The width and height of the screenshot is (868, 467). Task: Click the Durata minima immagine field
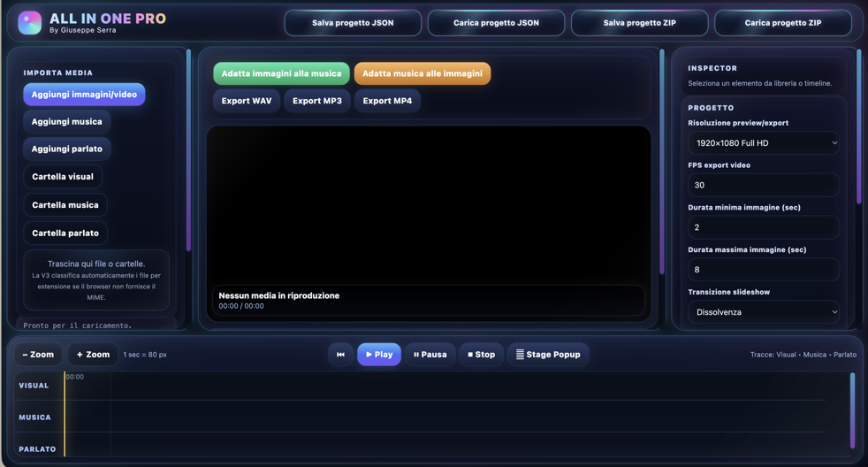coord(764,227)
